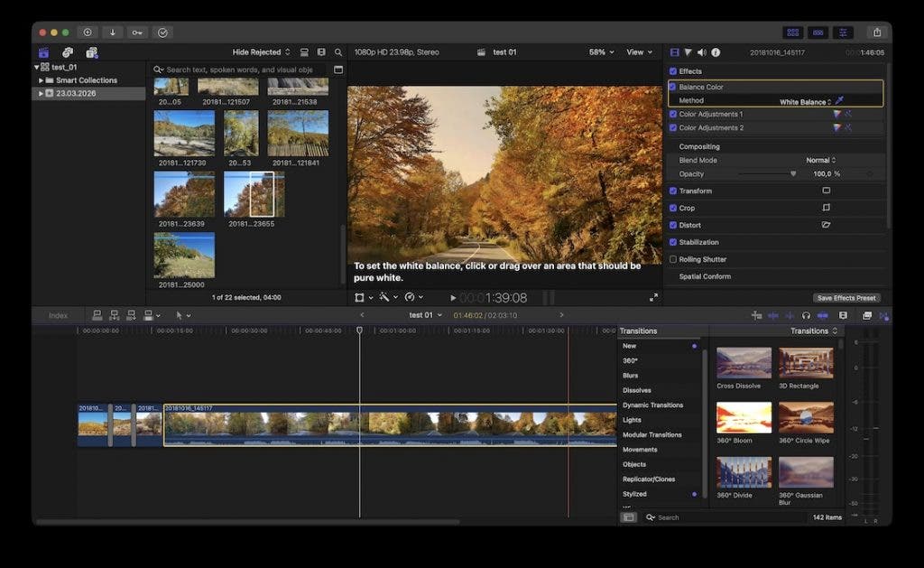Select the Blurs transitions category

click(631, 376)
